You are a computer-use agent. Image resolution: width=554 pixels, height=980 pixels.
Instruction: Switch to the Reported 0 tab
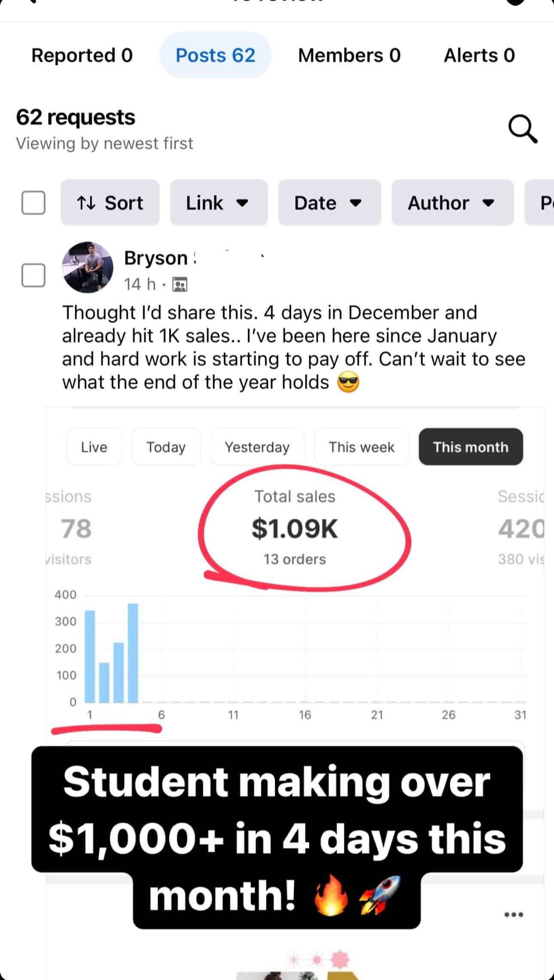coord(82,55)
